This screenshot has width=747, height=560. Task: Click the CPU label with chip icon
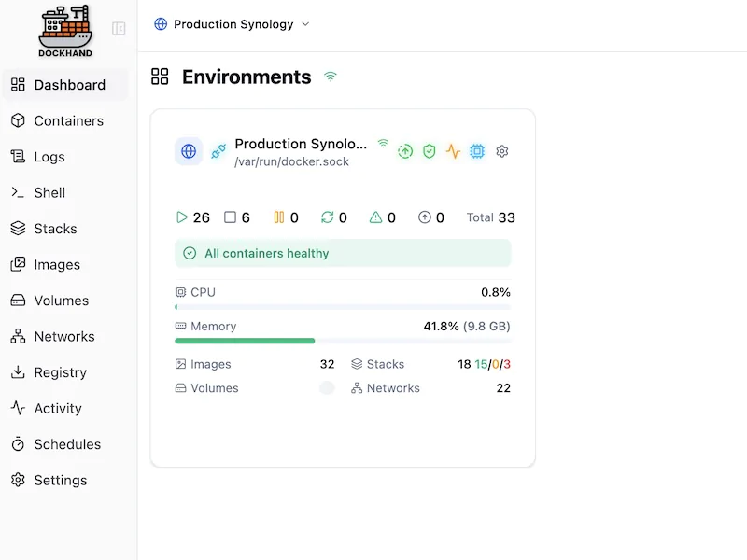(x=195, y=292)
